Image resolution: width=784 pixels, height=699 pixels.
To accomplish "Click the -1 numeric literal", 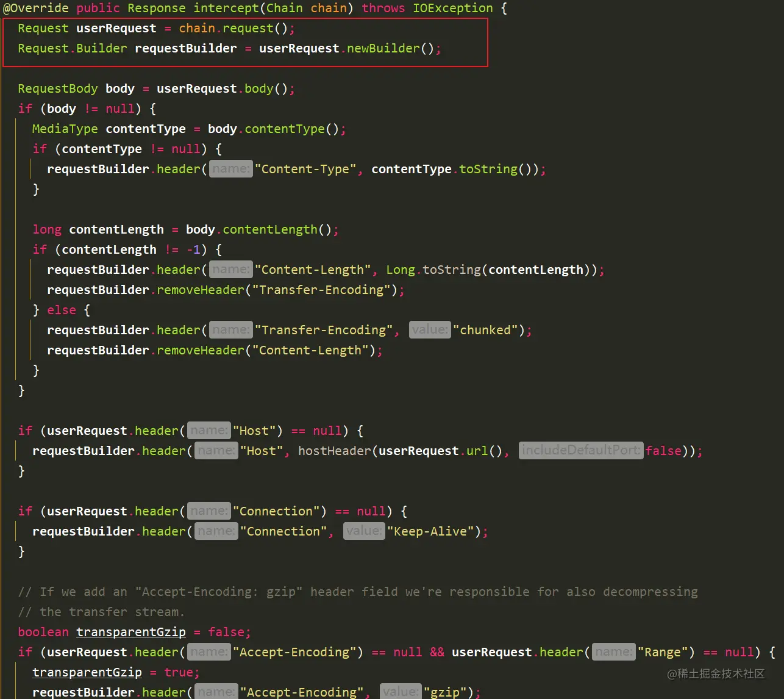I will click(x=193, y=249).
